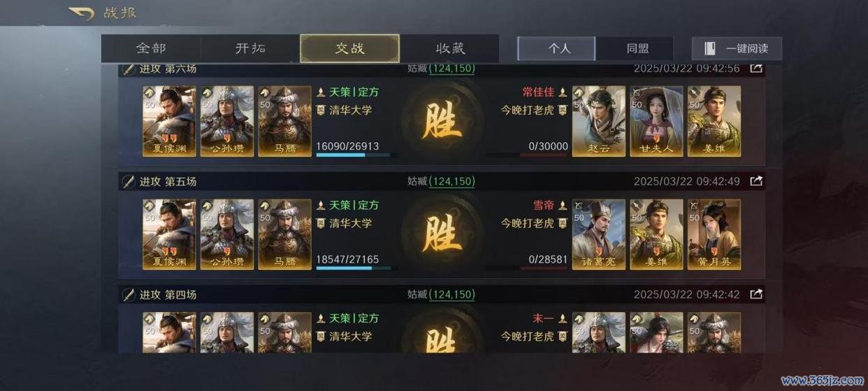The width and height of the screenshot is (868, 391).
Task: Go back using the return arrow icon
Action: tap(81, 13)
